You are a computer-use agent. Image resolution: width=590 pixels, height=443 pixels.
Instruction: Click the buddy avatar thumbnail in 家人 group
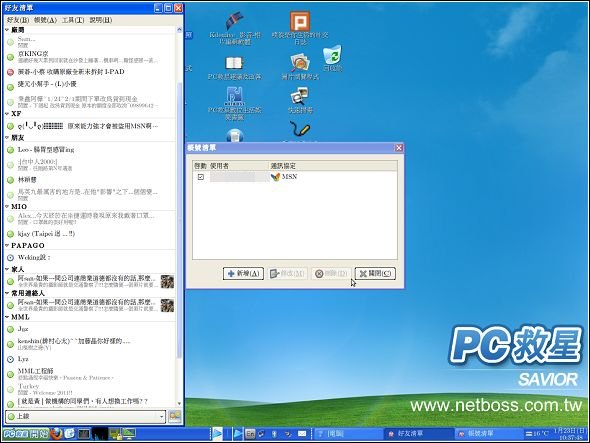167,281
